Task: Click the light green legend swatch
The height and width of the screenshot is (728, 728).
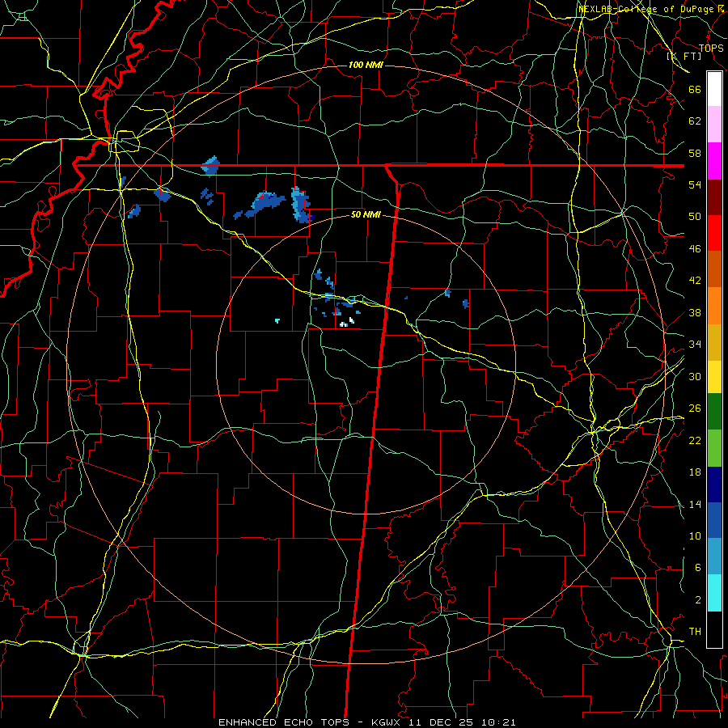Action: pos(714,448)
